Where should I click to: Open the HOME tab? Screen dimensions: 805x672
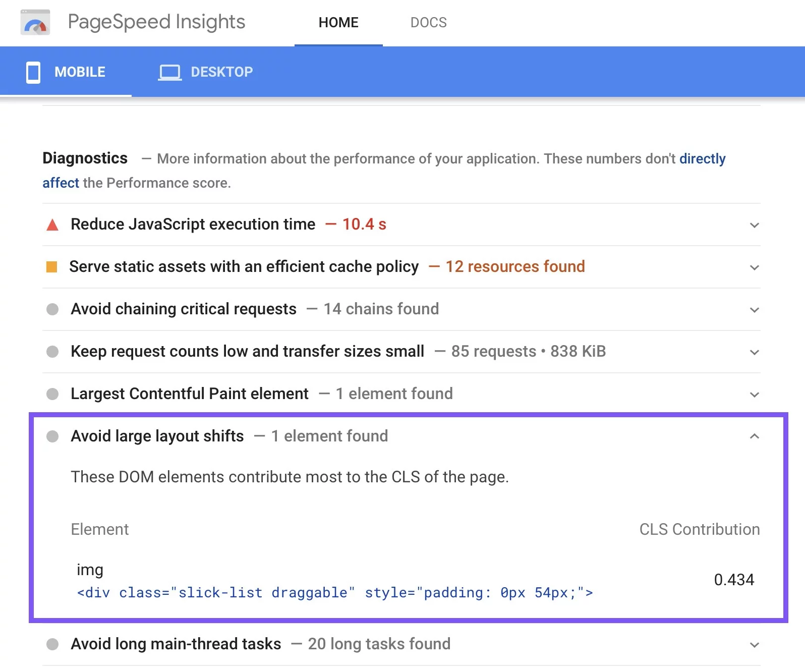(338, 23)
